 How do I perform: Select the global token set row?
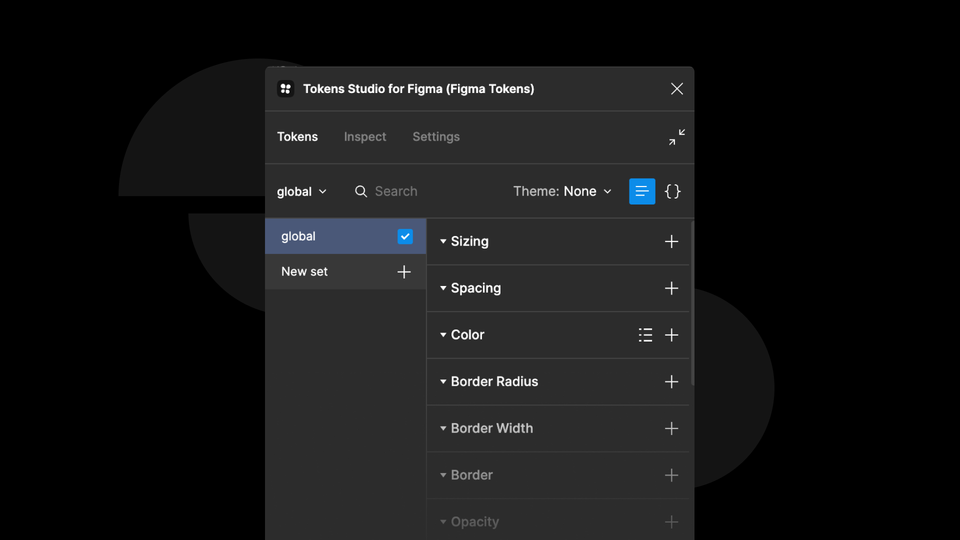pyautogui.click(x=345, y=236)
